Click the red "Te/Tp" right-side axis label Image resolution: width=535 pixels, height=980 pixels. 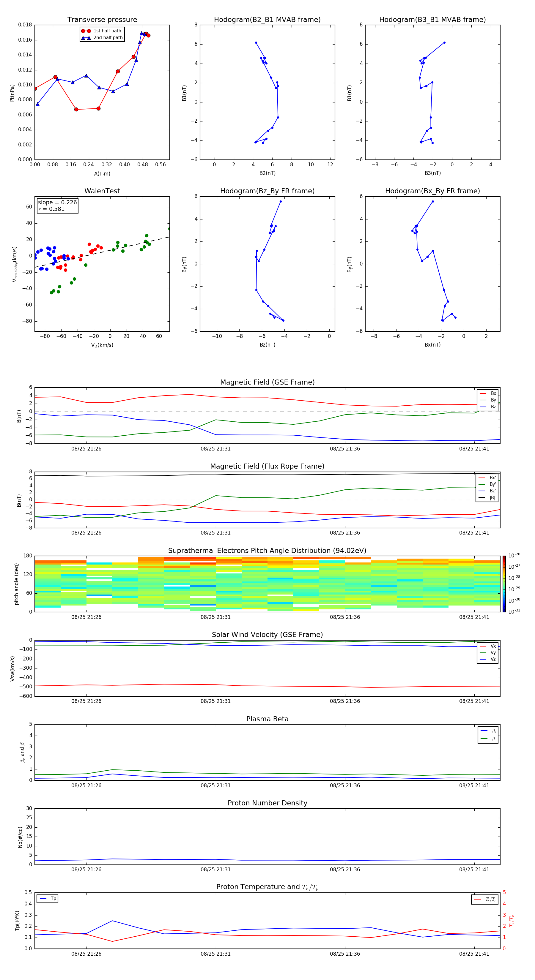pyautogui.click(x=512, y=921)
